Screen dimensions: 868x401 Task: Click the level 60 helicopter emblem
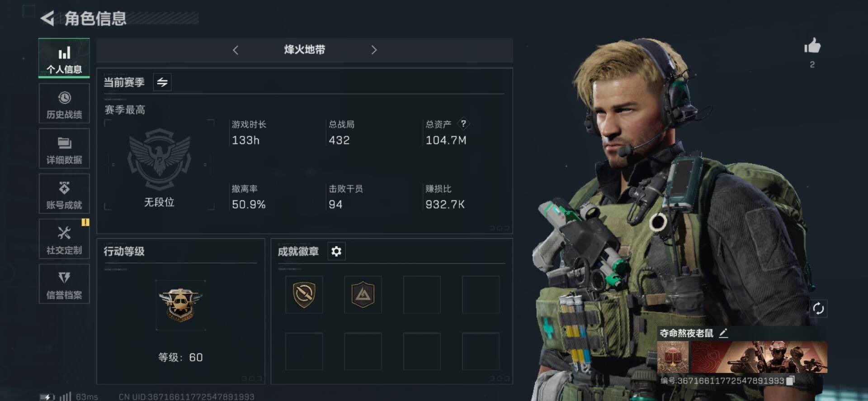point(180,305)
